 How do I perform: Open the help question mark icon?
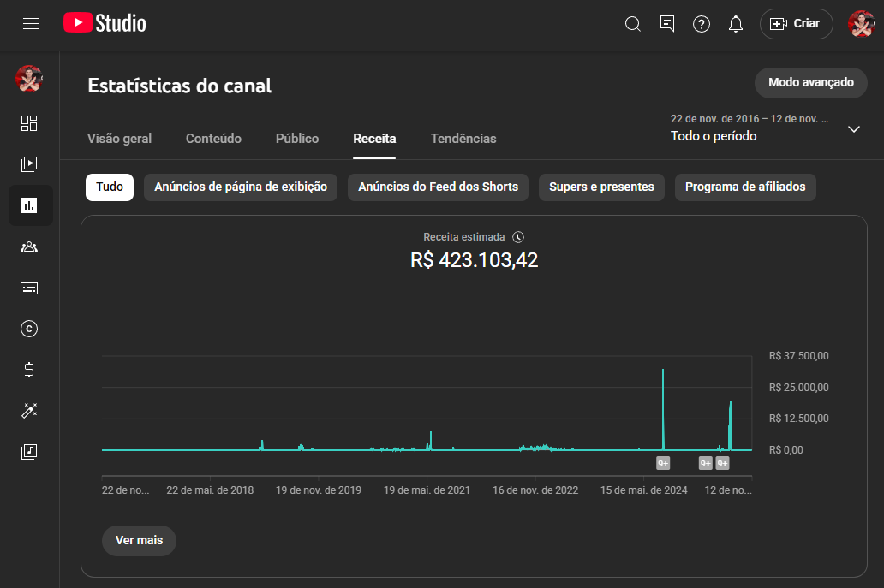pyautogui.click(x=702, y=24)
